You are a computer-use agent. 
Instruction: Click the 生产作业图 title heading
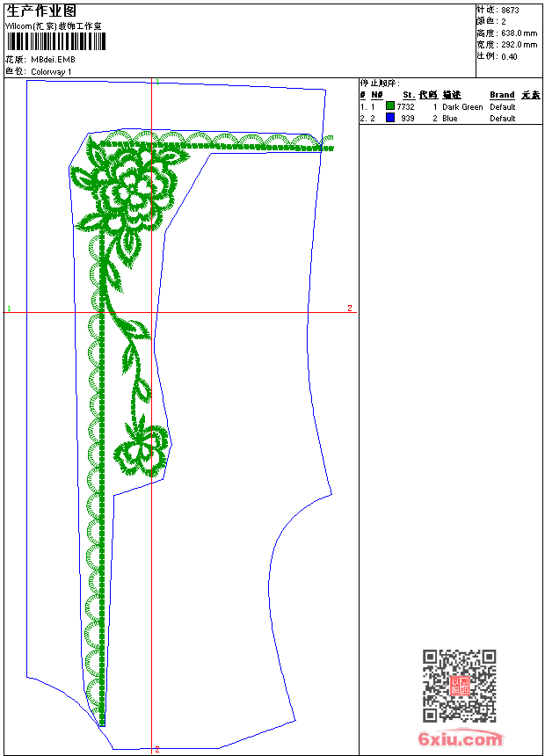tap(41, 11)
